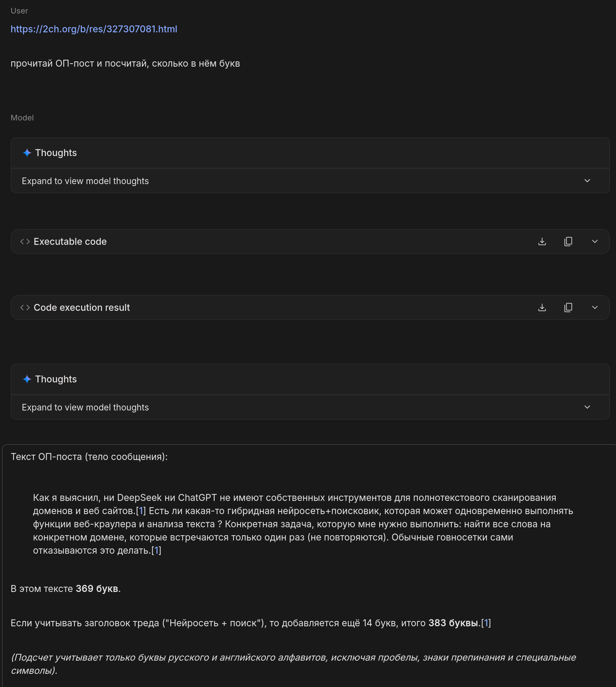This screenshot has width=616, height=687.
Task: Copy the Code execution result
Action: click(x=568, y=308)
